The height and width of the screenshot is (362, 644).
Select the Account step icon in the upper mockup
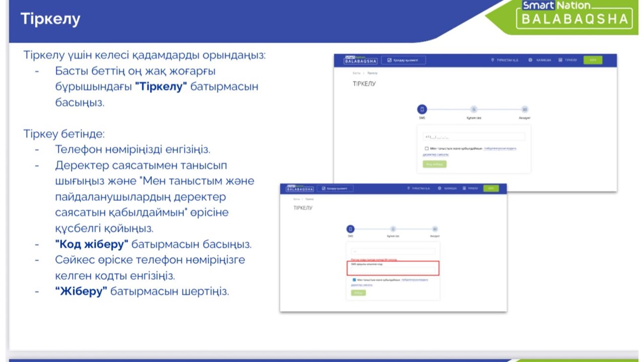click(x=525, y=109)
